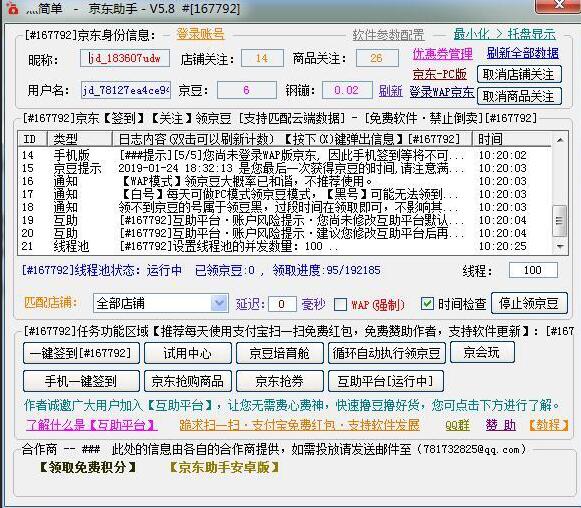Image resolution: width=581 pixels, height=508 pixels.
Task: Click 取消商品关注 button
Action: coord(519,96)
